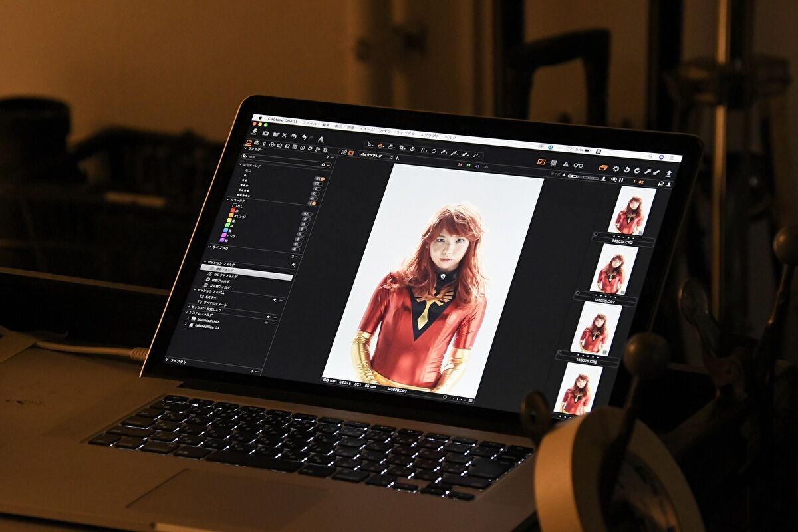Toggle the one-star rating filter dot
This screenshot has height=532, width=798.
[321, 184]
